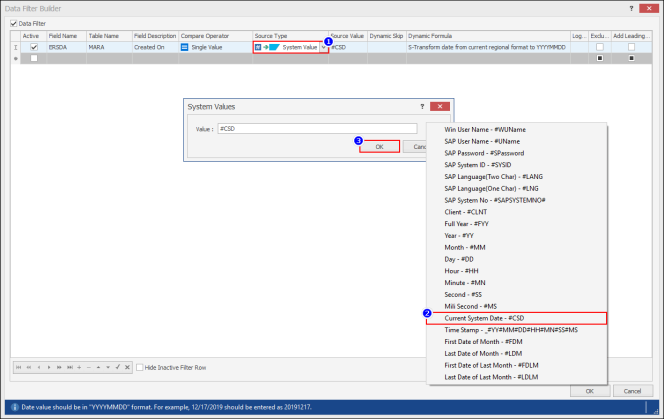
Task: Jump to next page in navigator
Action: [59, 367]
